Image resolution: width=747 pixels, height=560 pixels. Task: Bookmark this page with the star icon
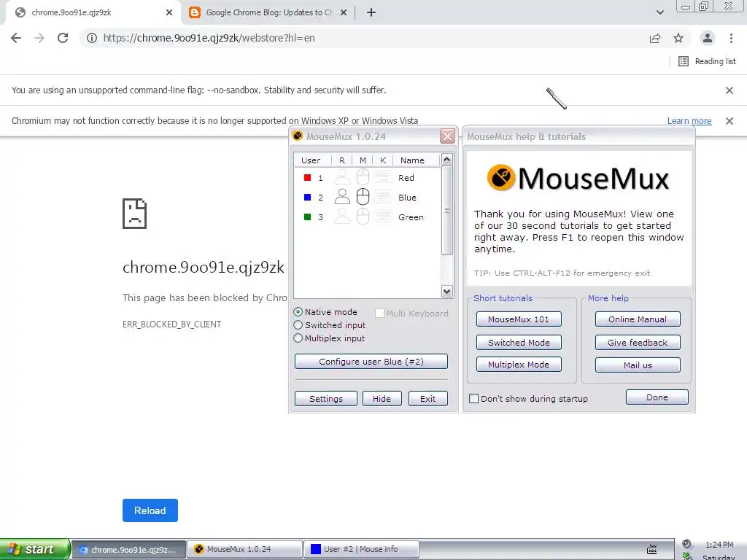[678, 38]
